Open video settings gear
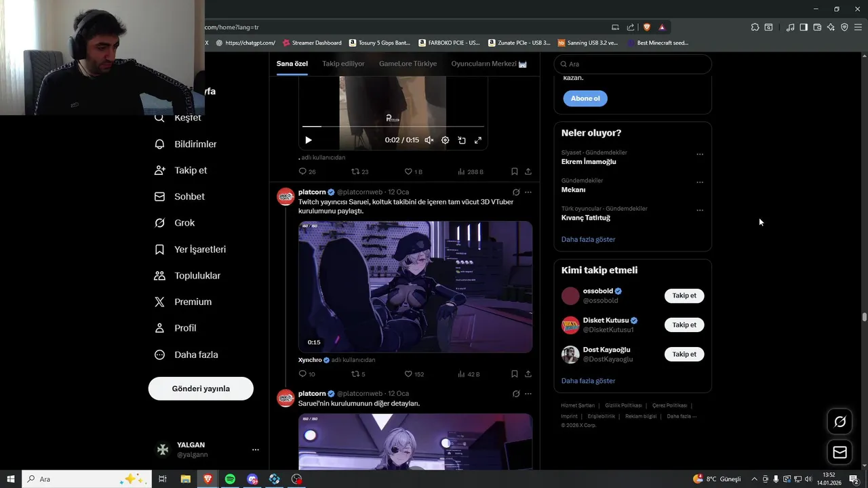Image resolution: width=868 pixels, height=488 pixels. click(446, 140)
